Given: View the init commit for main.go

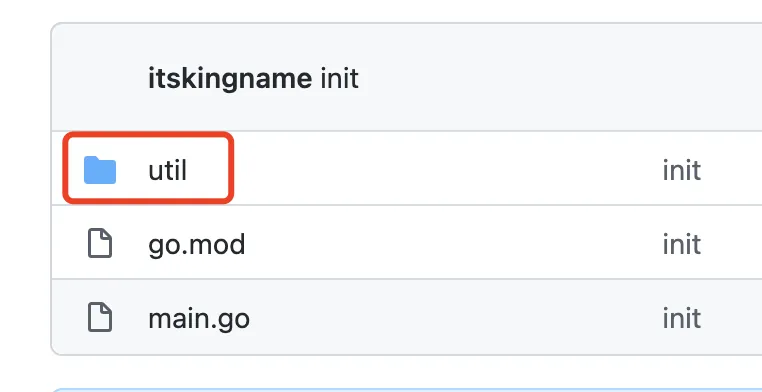Looking at the screenshot, I should (681, 318).
